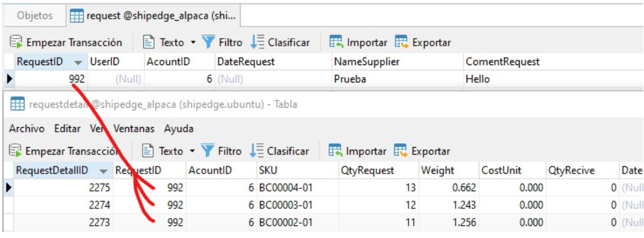Click the requestdetail window title icon
Viewport: 644px width, 238px height.
click(17, 104)
